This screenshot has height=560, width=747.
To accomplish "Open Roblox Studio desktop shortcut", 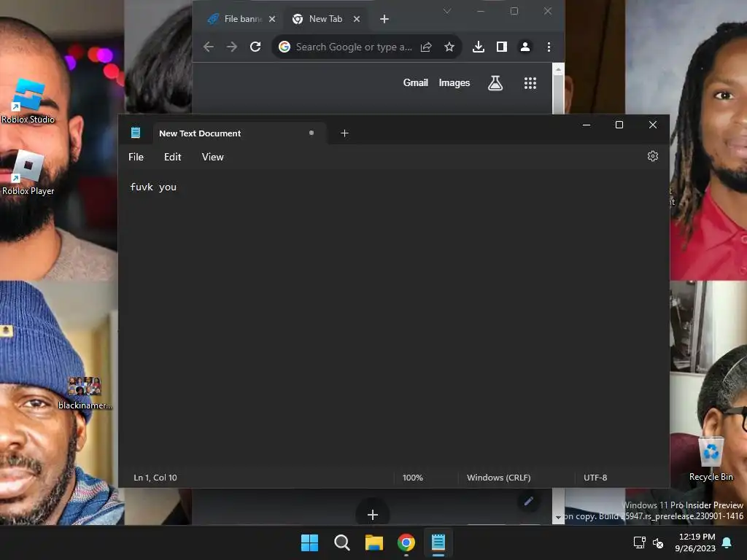I will 28,101.
